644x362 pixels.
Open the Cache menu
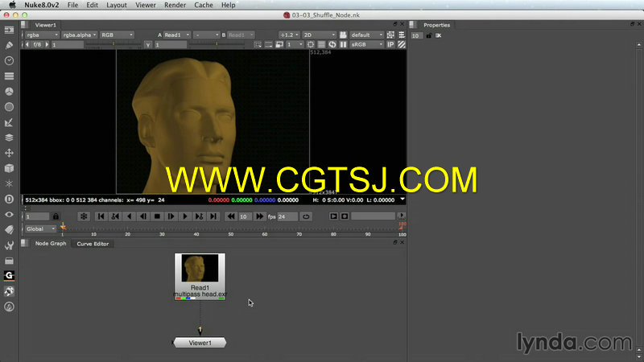coord(204,5)
